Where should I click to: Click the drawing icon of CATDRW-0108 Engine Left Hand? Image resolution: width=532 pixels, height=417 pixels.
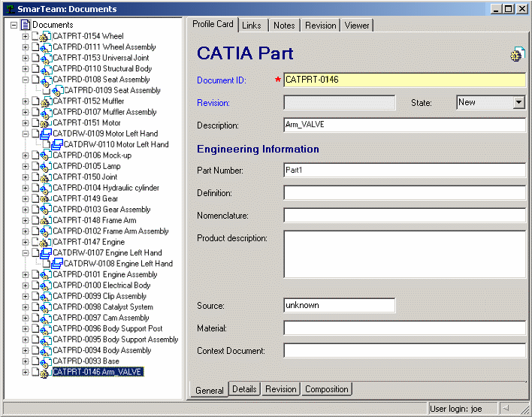click(x=56, y=264)
